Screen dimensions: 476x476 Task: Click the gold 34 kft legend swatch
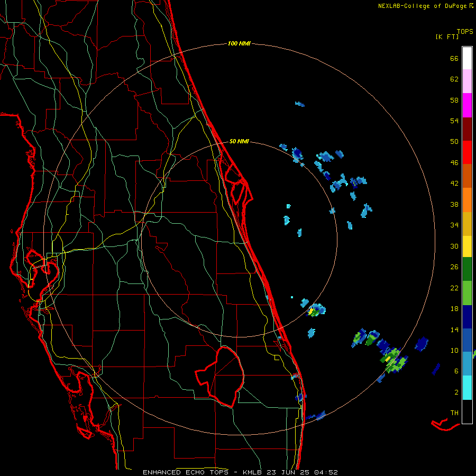click(x=467, y=224)
